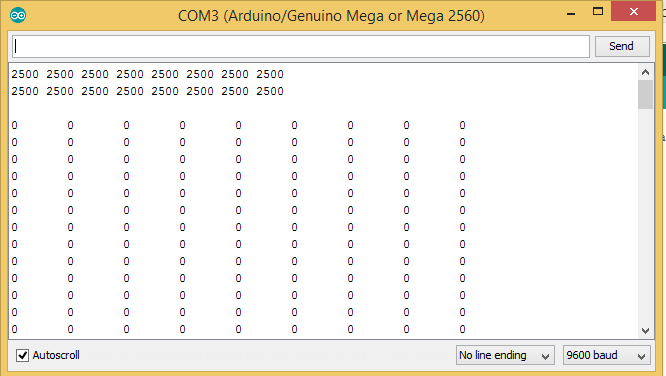666x376 pixels.
Task: Click the scrollbar track below the thumb
Action: (x=646, y=216)
